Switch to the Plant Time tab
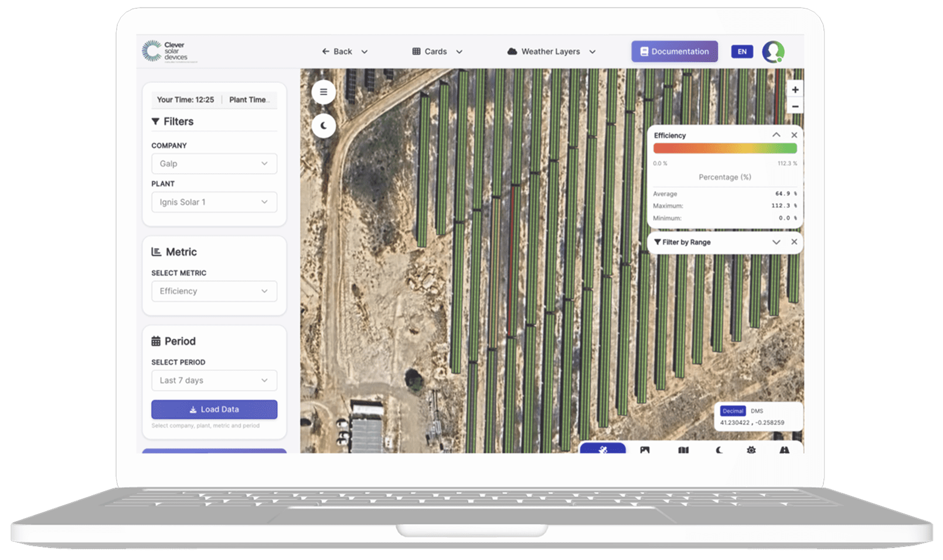This screenshot has width=943, height=560. [250, 100]
